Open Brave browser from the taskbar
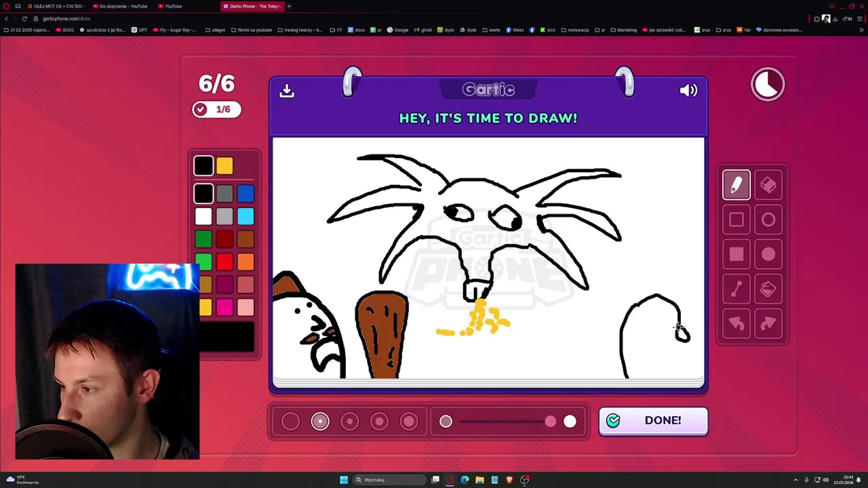Screen dimensions: 868x488 coord(509,480)
